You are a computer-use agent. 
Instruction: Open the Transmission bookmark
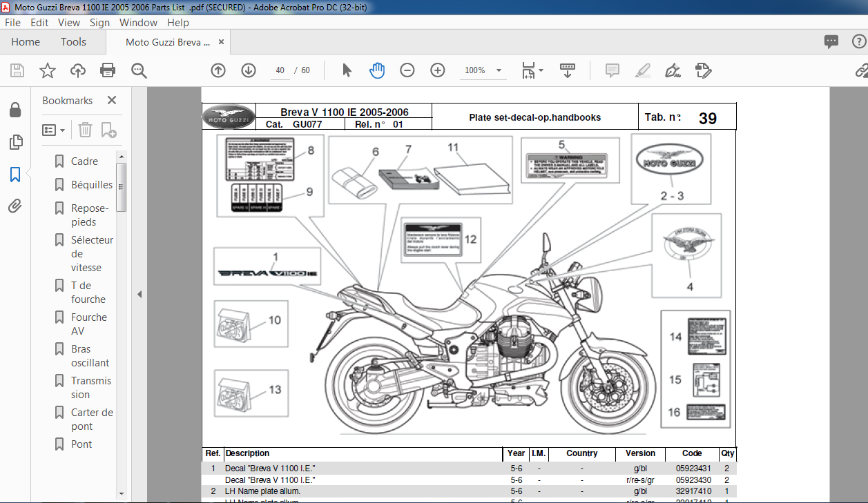coord(91,388)
